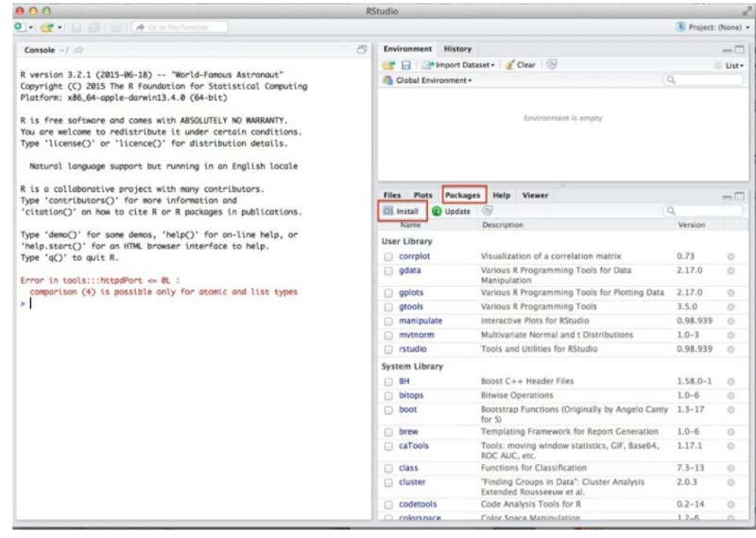Open the Project: (None) dropdown
The height and width of the screenshot is (538, 756).
[x=713, y=27]
